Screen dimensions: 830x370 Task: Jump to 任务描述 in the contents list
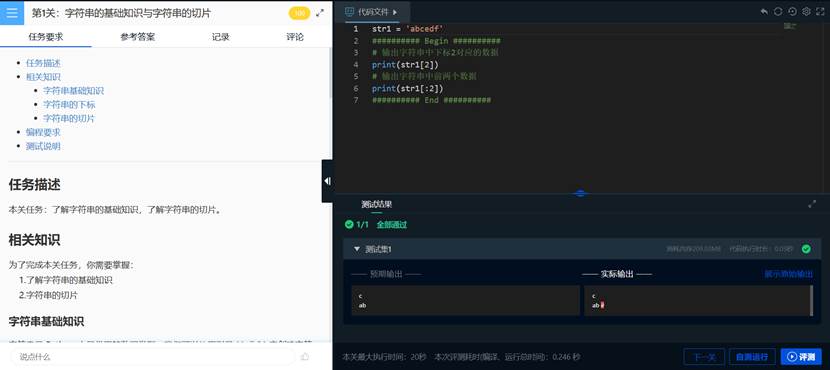43,63
